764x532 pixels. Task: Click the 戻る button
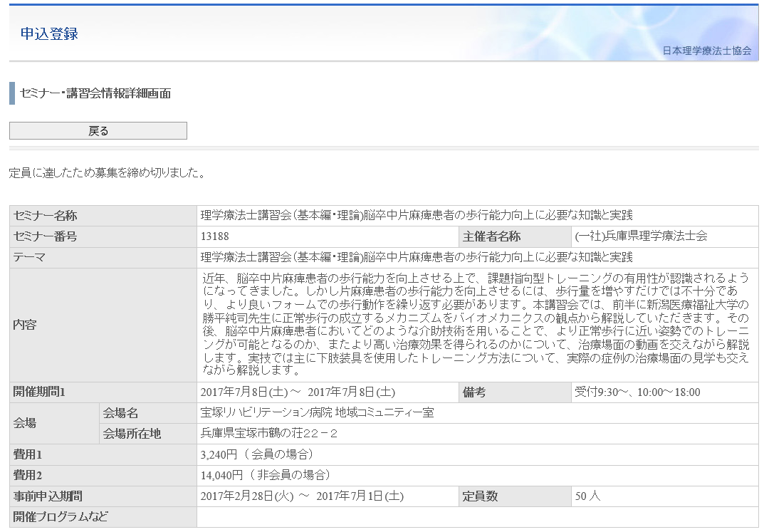[x=98, y=130]
